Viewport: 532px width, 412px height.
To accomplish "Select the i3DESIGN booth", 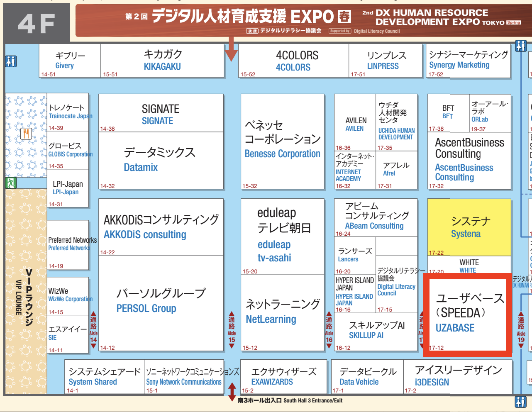I will point(458,377).
